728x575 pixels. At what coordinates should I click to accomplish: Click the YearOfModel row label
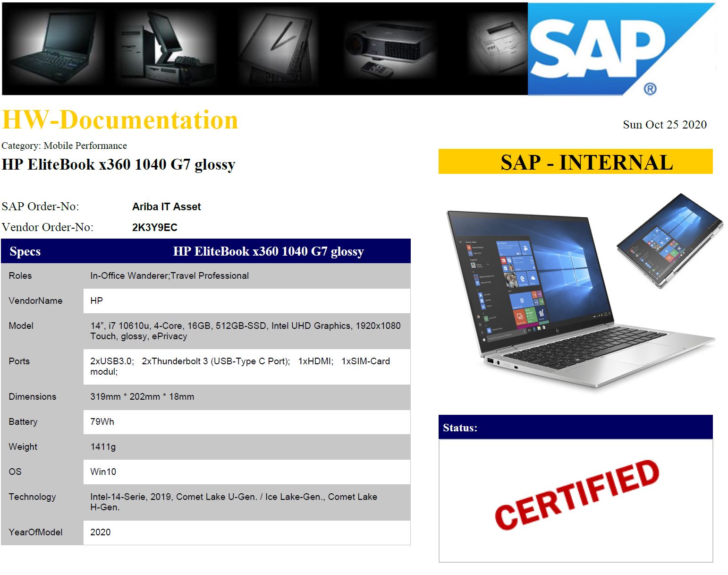(35, 532)
